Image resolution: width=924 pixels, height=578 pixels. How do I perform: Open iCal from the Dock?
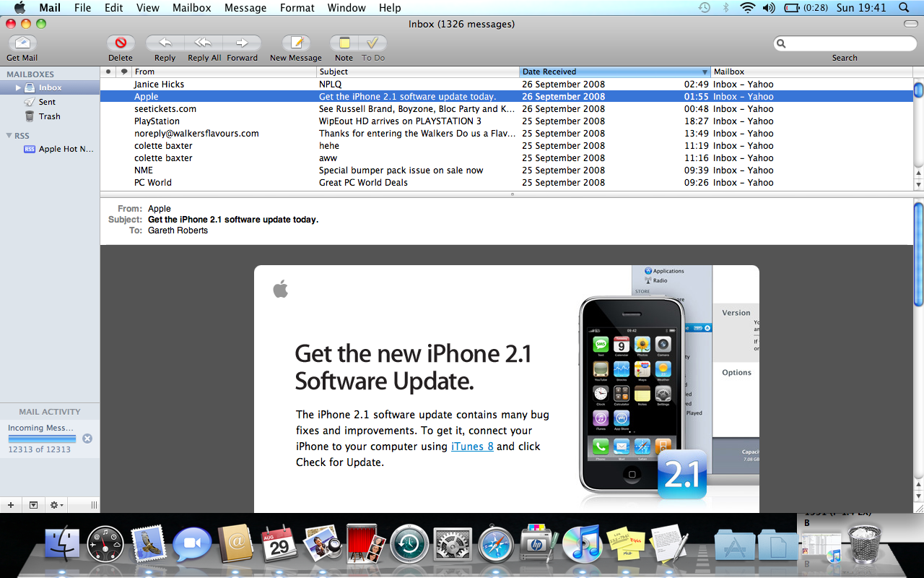coord(279,543)
